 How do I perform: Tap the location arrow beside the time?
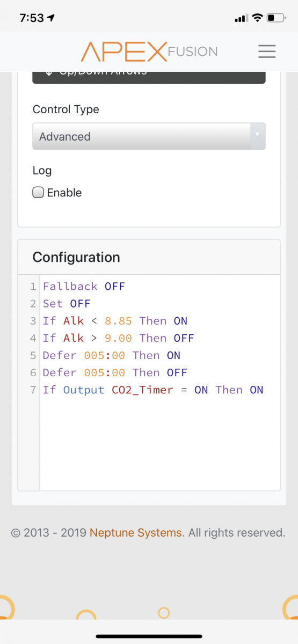(x=52, y=18)
